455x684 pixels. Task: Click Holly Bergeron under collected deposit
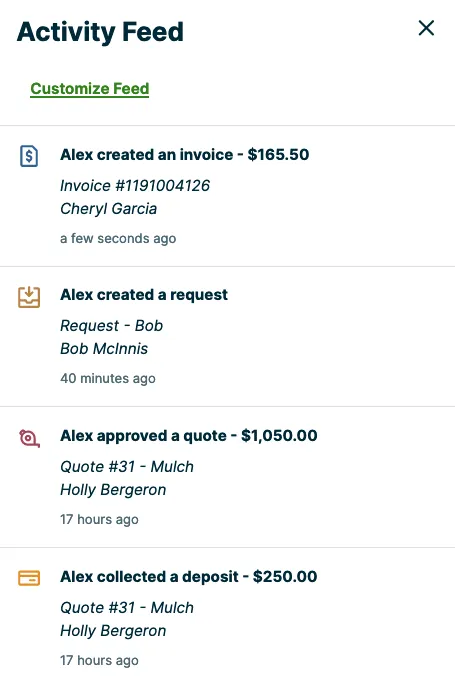pyautogui.click(x=113, y=631)
